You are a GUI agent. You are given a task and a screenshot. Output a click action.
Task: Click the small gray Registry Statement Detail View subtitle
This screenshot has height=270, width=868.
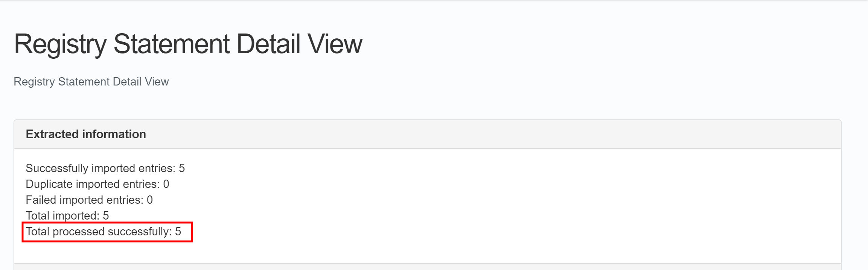[91, 82]
